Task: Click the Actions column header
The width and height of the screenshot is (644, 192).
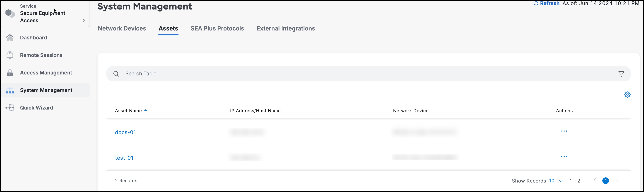Action: tap(564, 111)
